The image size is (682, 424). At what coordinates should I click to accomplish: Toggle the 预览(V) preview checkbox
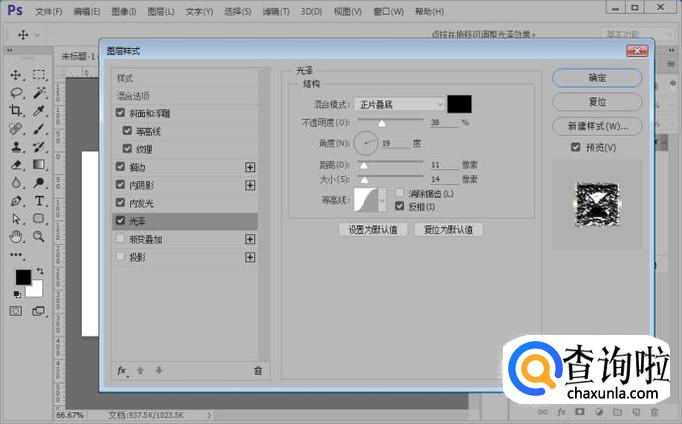575,148
